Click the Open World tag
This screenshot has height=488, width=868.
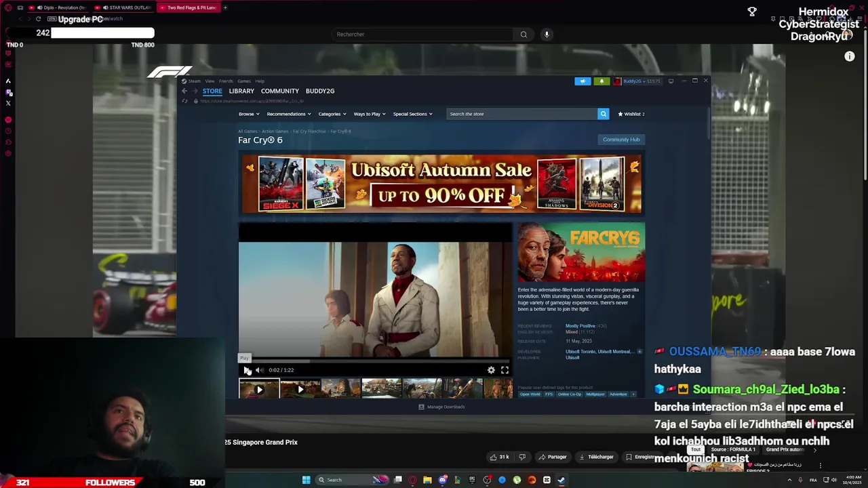coord(530,394)
